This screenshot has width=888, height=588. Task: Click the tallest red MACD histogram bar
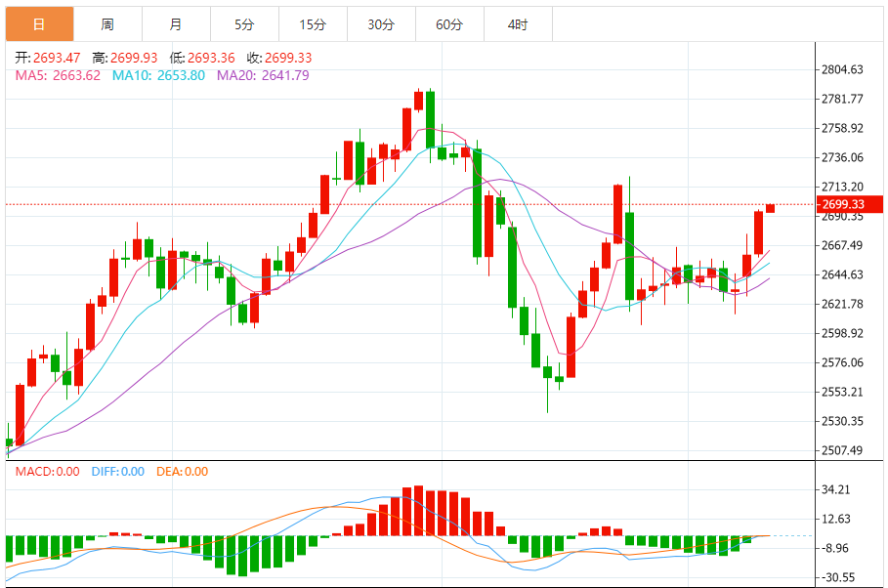click(x=418, y=511)
